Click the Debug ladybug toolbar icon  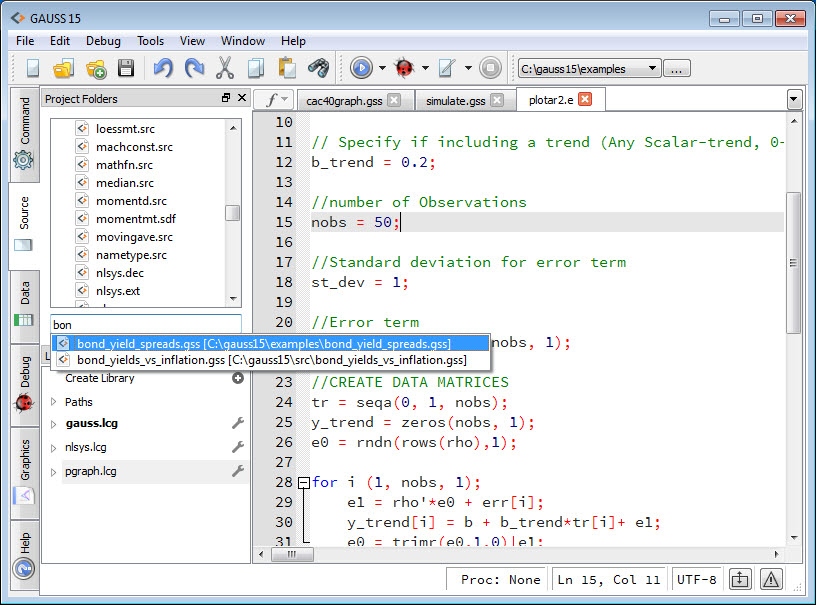(x=404, y=69)
